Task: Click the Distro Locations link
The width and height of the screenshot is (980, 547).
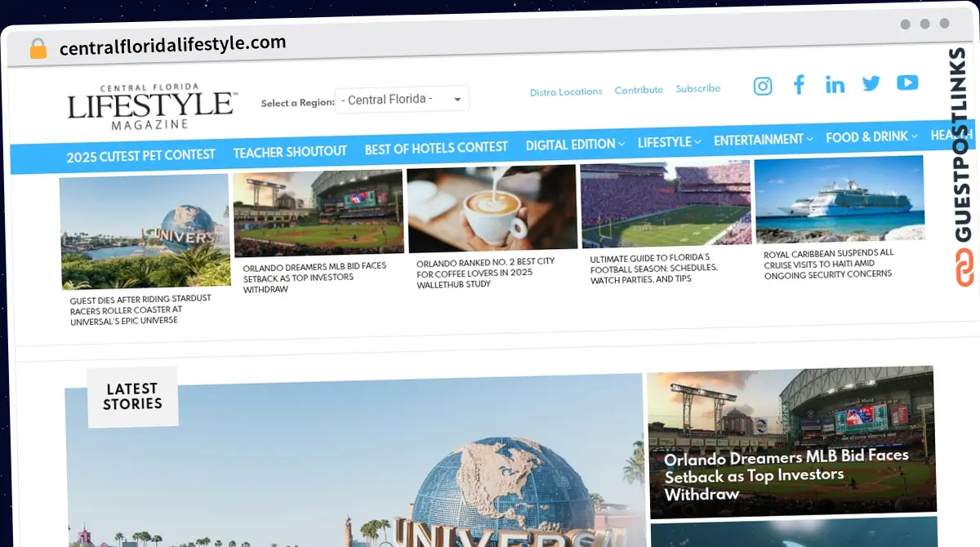Action: pyautogui.click(x=566, y=91)
